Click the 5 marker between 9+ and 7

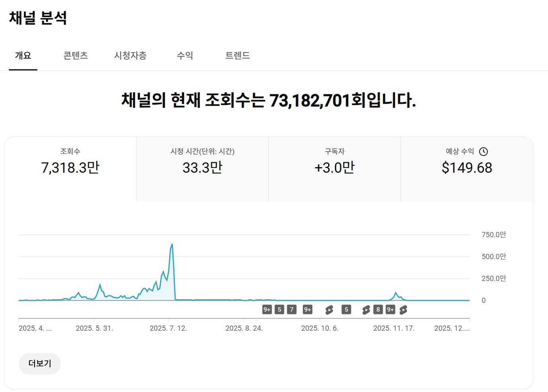[x=280, y=310]
